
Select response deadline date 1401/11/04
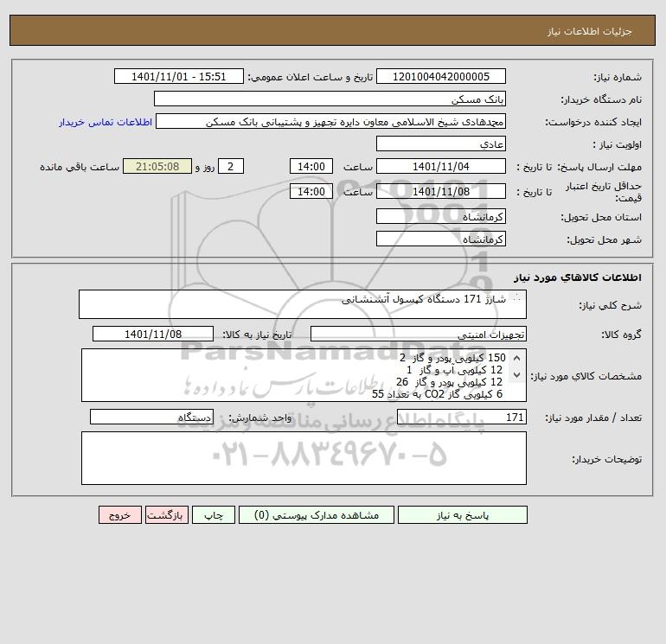coord(441,167)
